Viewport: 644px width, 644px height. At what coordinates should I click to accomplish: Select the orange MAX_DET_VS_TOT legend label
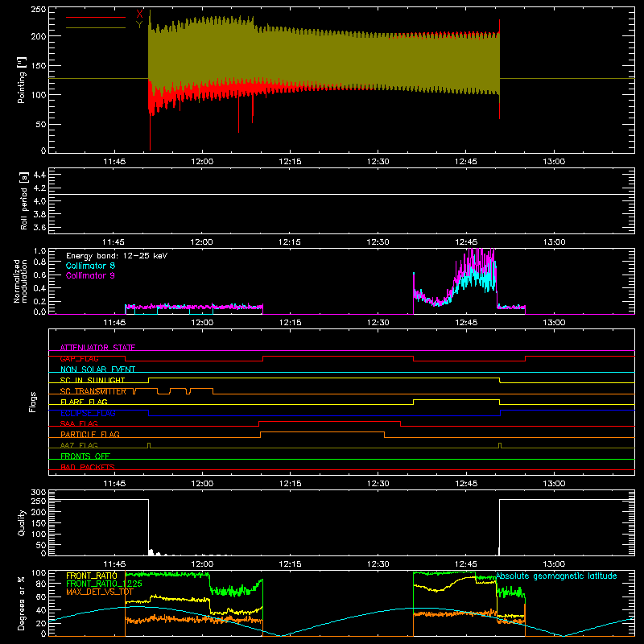click(100, 592)
